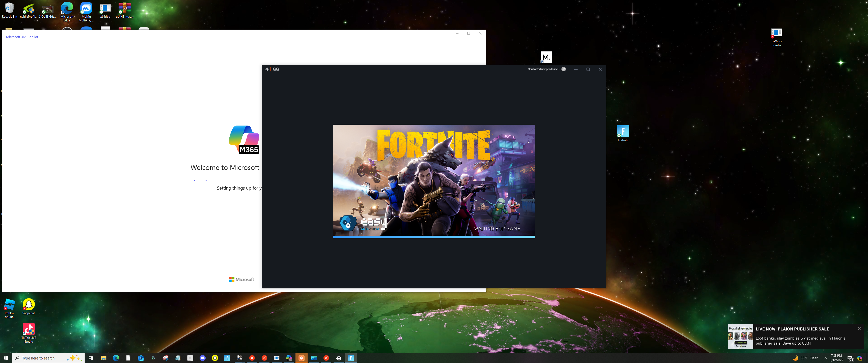Dismiss the Plaion Publisher Sale notification
The height and width of the screenshot is (363, 868).
click(x=860, y=328)
